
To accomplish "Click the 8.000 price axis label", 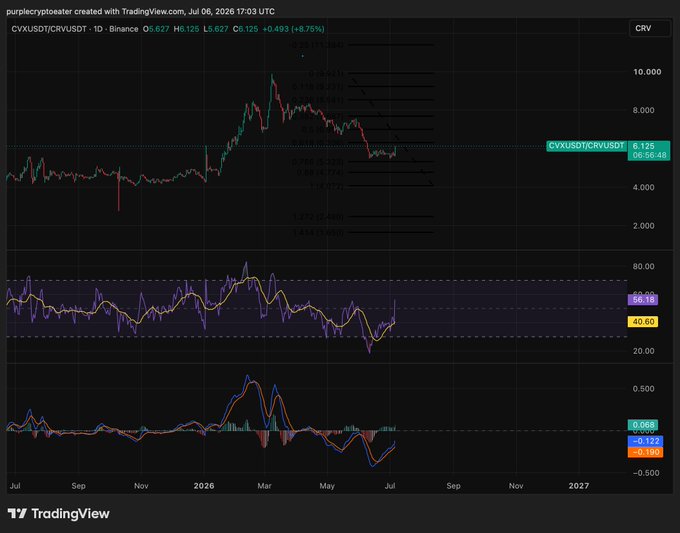I will click(644, 110).
